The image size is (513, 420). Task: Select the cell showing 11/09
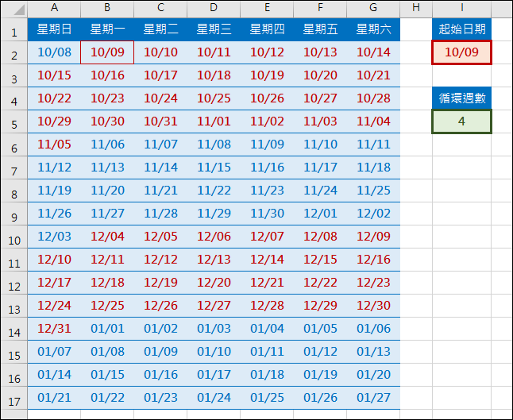pos(267,144)
